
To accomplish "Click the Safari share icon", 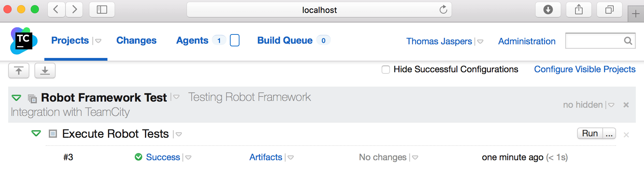I will [579, 10].
